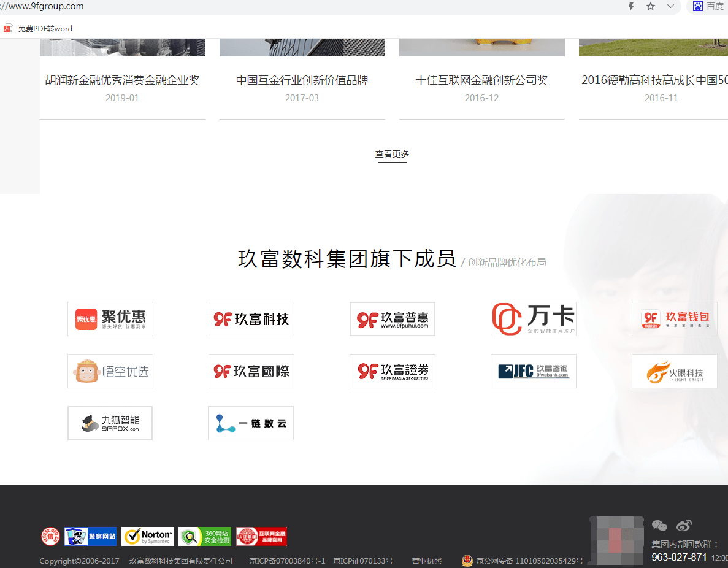Image resolution: width=728 pixels, height=568 pixels.
Task: Open the 一链数云 member logo
Action: point(251,423)
